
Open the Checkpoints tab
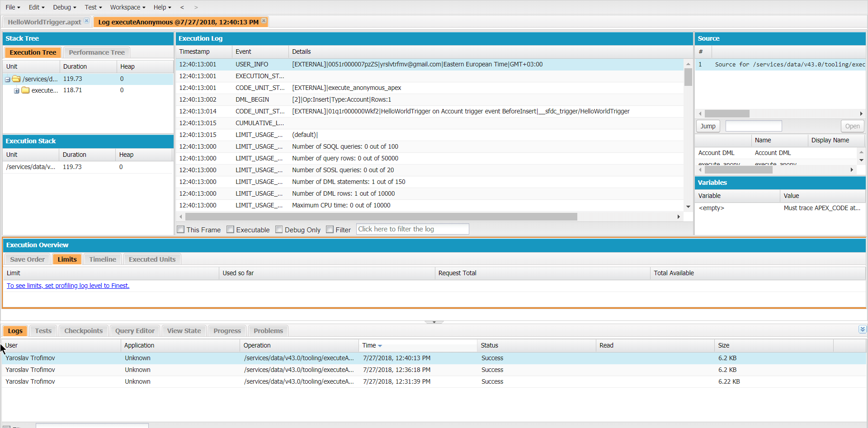pyautogui.click(x=84, y=331)
